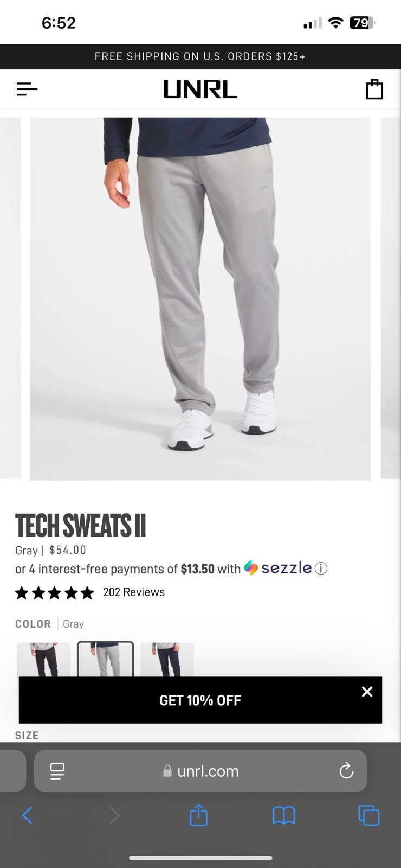Click the GET 10% OFF button
This screenshot has height=868, width=401.
pos(200,700)
